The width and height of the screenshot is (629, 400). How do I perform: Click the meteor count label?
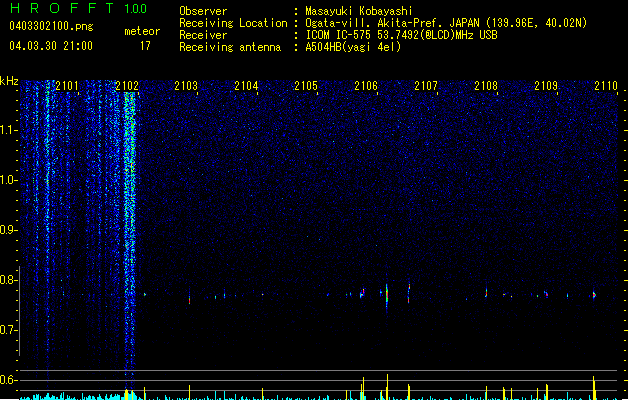pos(142,31)
